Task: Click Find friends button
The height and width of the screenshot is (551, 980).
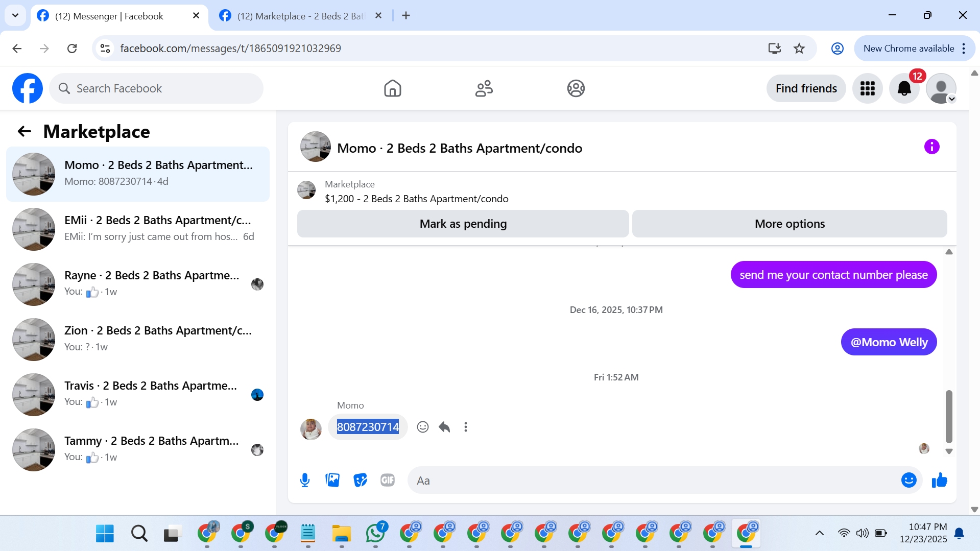Action: click(806, 88)
